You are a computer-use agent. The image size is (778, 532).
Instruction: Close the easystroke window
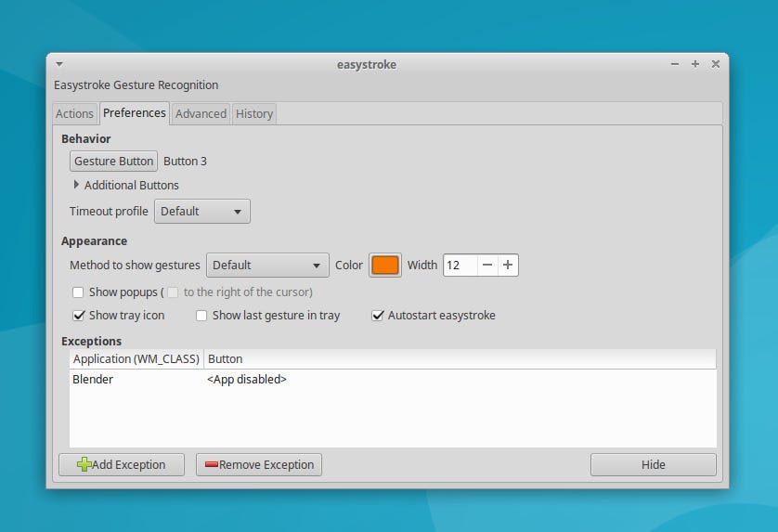[x=716, y=64]
